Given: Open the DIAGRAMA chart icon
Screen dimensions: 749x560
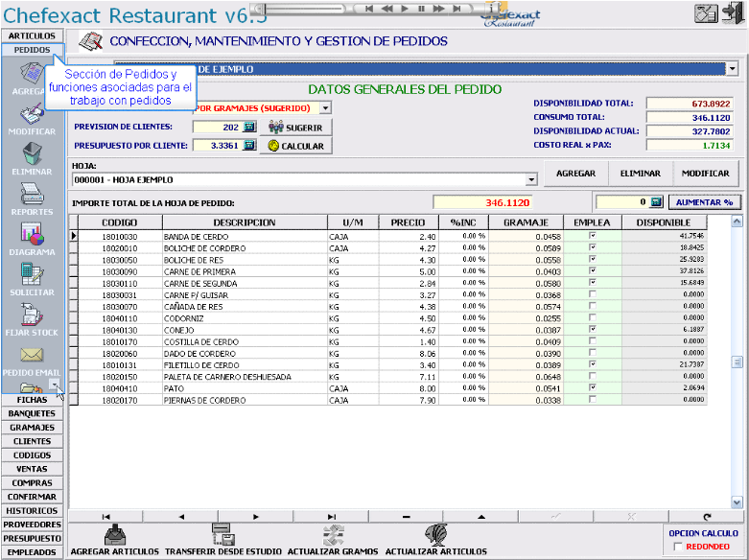Looking at the screenshot, I should 32,234.
